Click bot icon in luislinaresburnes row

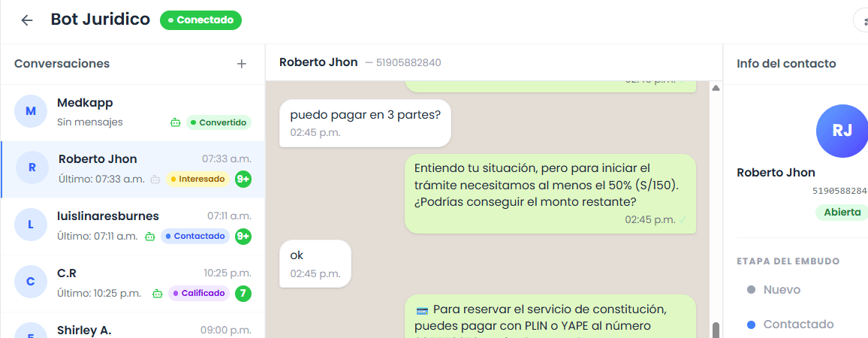pyautogui.click(x=150, y=237)
